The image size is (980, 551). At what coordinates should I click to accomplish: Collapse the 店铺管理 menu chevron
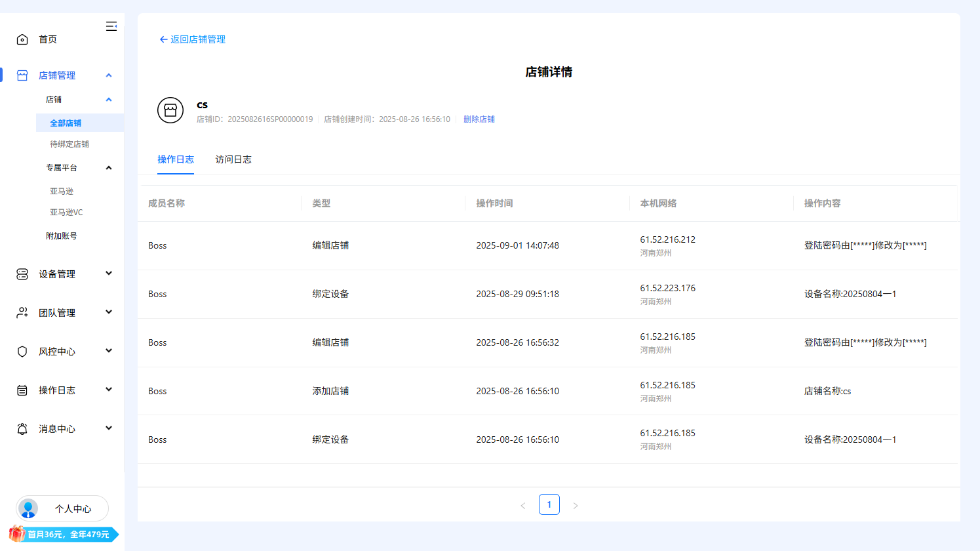(x=109, y=75)
